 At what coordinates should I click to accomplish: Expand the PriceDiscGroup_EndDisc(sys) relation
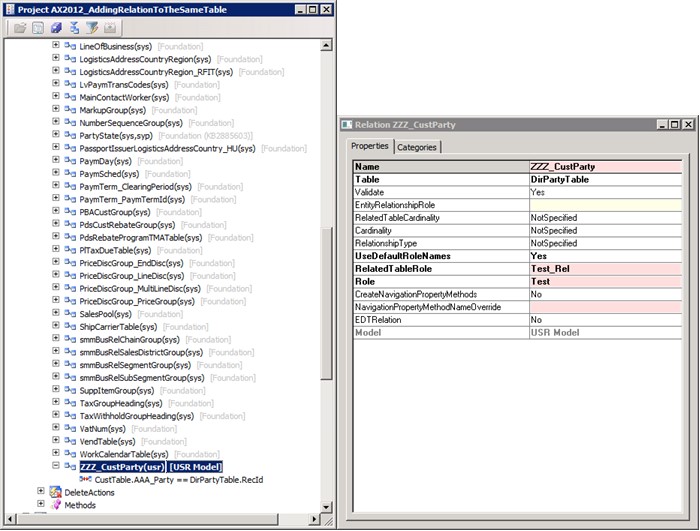[55, 262]
